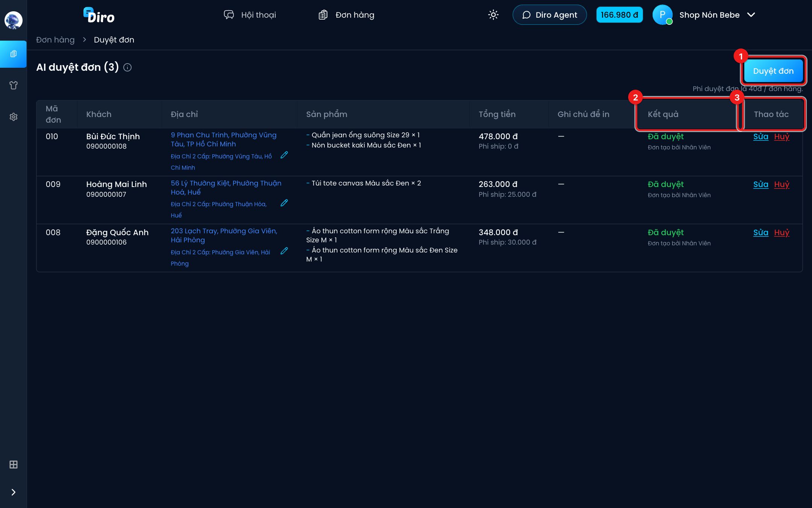Click the Phí ship: 30.000 đ text
The height and width of the screenshot is (508, 812).
coord(507,242)
